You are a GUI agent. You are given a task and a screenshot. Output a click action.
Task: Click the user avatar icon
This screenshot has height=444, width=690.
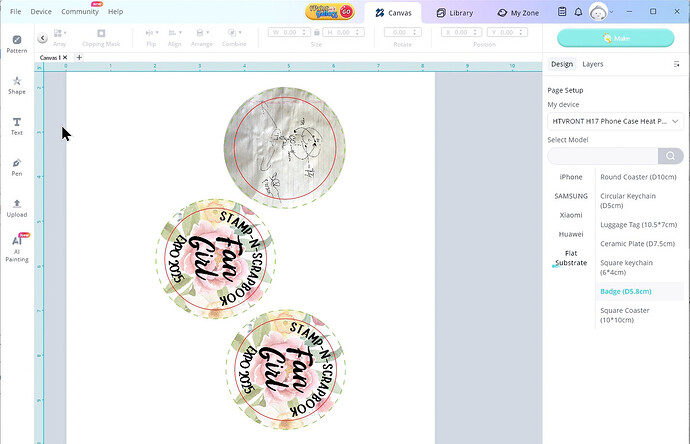597,12
